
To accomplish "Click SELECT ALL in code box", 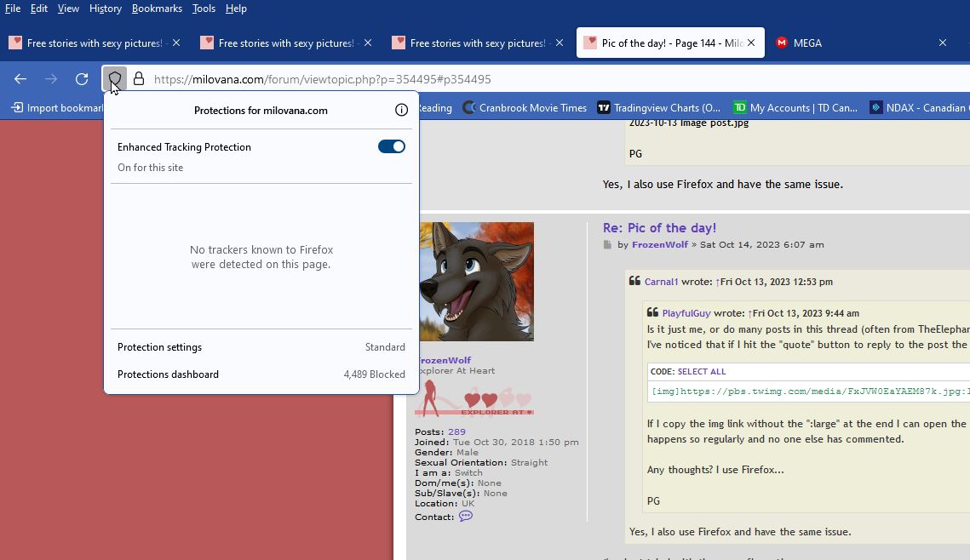I will coord(702,371).
